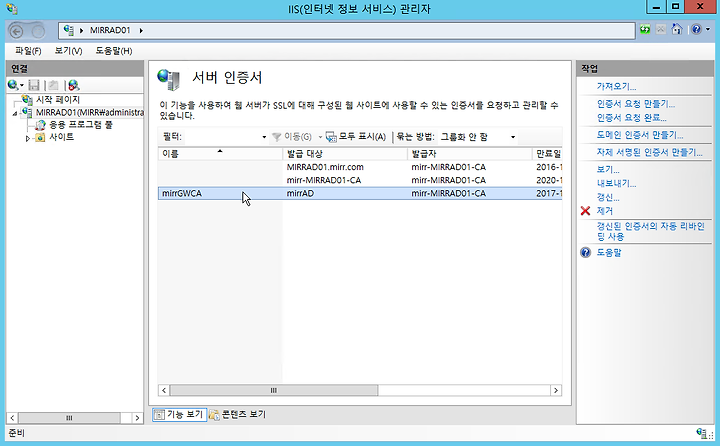Click the create new connection globe icon
The image size is (720, 446).
tap(13, 85)
